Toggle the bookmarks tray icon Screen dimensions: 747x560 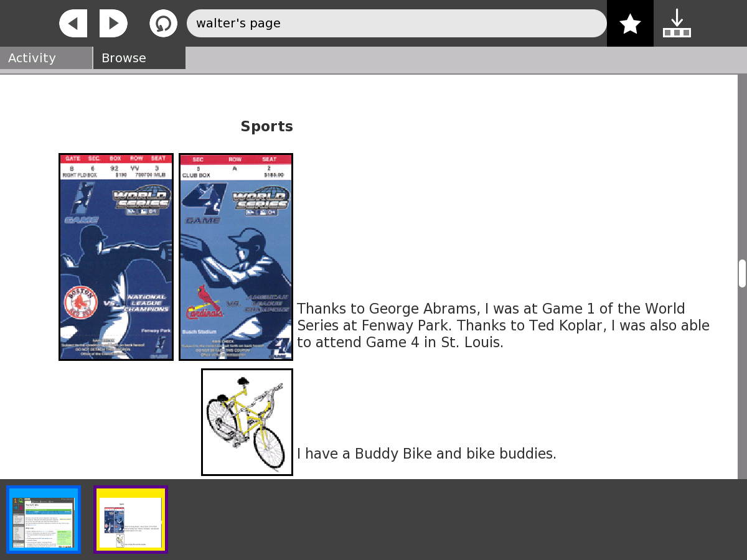tap(677, 24)
